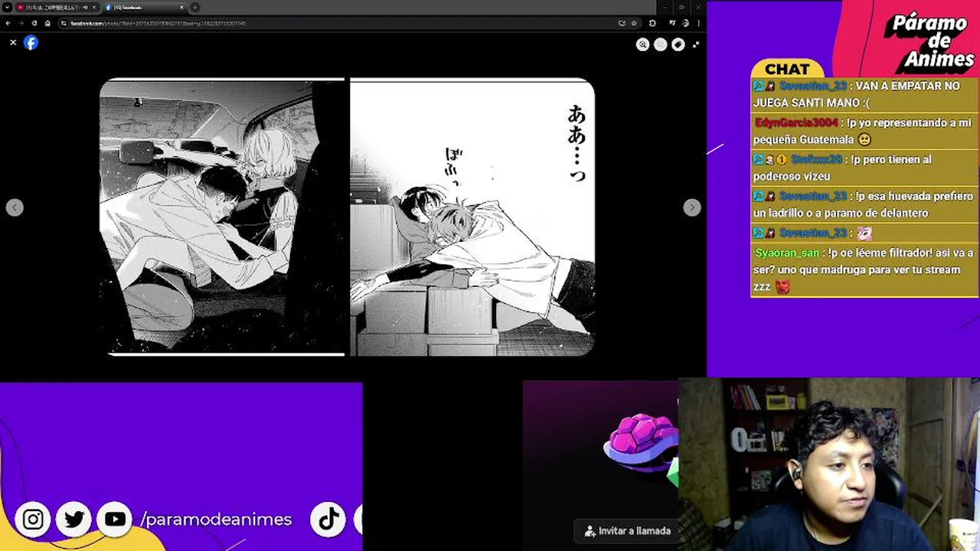Viewport: 980px width, 551px height.
Task: Go to the previous photo
Action: [15, 207]
